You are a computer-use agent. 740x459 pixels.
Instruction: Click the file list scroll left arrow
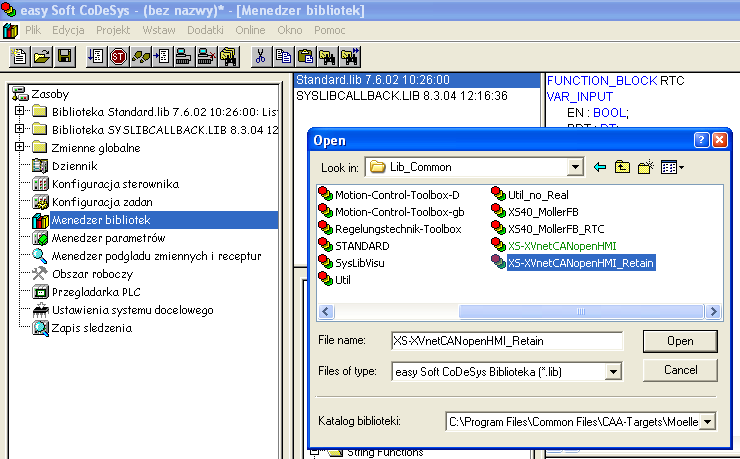pos(326,311)
